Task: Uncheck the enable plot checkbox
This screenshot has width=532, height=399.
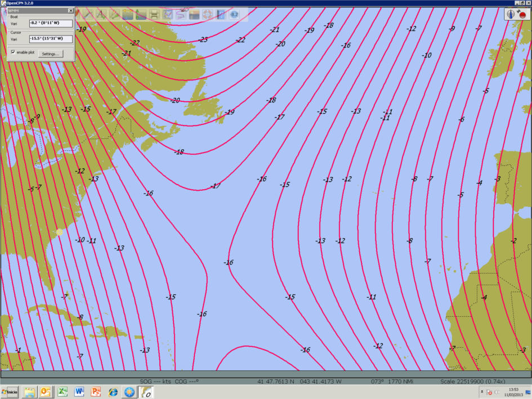Action: coord(13,52)
